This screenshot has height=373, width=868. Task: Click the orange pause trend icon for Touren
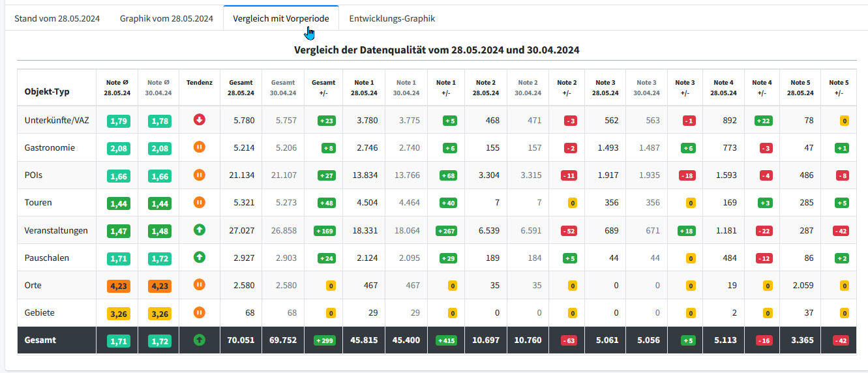200,202
